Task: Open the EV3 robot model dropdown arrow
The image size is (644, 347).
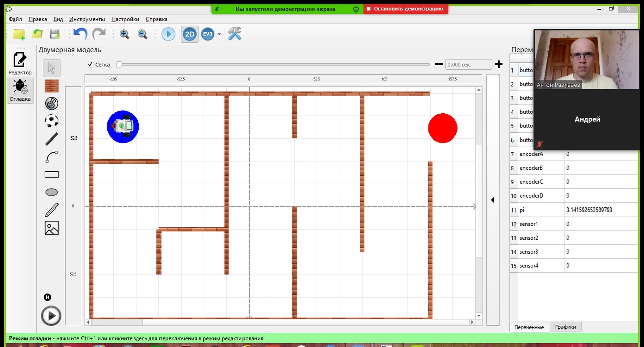Action: tap(219, 35)
